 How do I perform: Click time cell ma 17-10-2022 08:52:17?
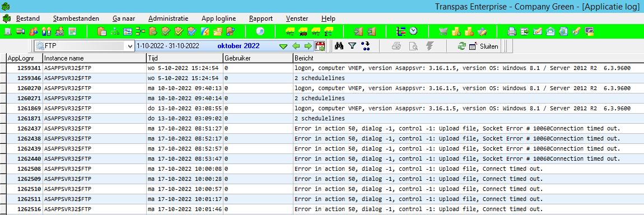coord(185,139)
